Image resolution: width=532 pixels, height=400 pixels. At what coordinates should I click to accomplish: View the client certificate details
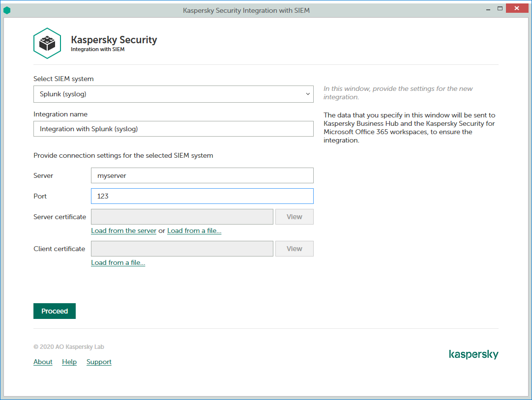(294, 249)
